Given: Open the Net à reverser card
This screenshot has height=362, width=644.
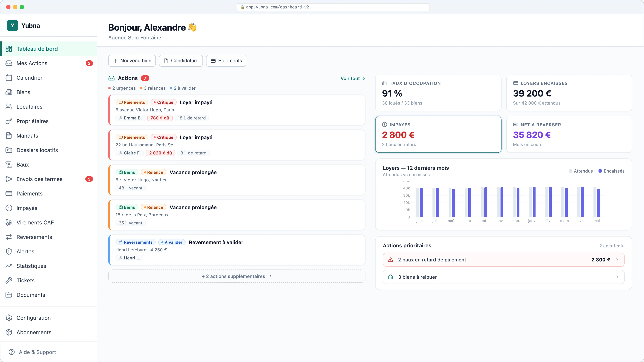Looking at the screenshot, I should pyautogui.click(x=569, y=134).
